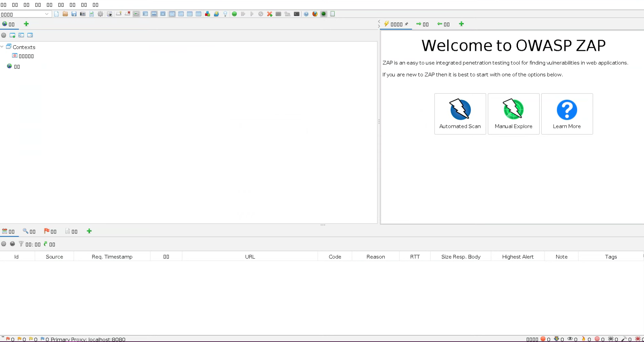Click the New Context icon with green plus

[12, 35]
